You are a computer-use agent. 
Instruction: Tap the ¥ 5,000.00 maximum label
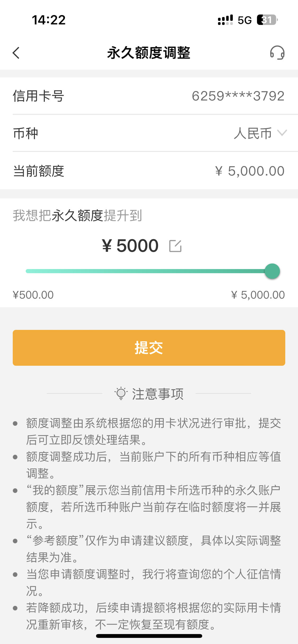tap(258, 295)
